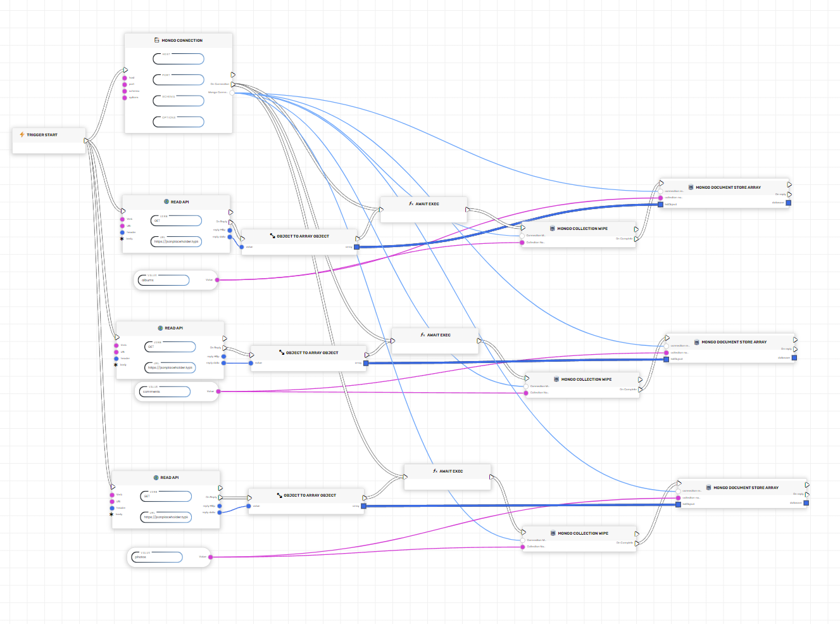Click the top Object To Array Object icon
Image resolution: width=840 pixels, height=624 pixels.
point(272,236)
